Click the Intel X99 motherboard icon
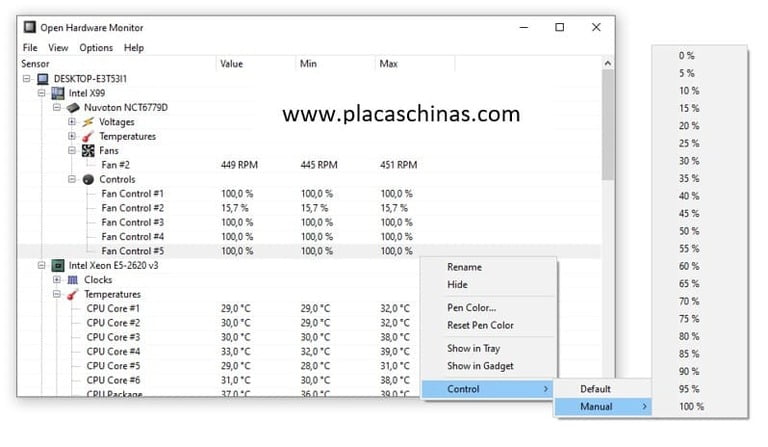Image resolution: width=768 pixels, height=447 pixels. [58, 93]
